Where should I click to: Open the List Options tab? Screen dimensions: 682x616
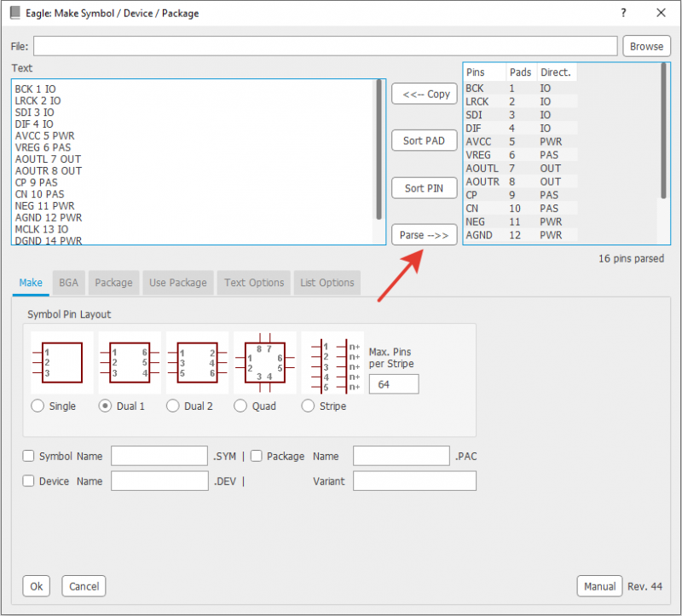327,283
